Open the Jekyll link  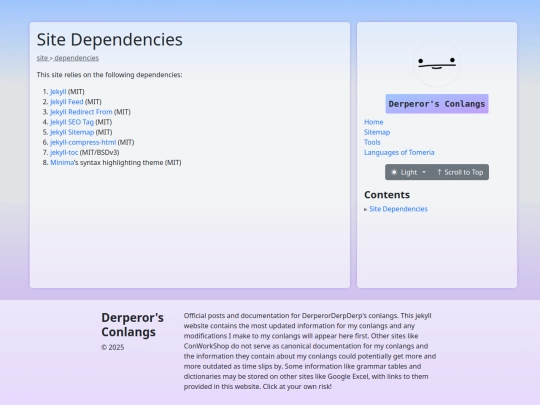coord(58,92)
